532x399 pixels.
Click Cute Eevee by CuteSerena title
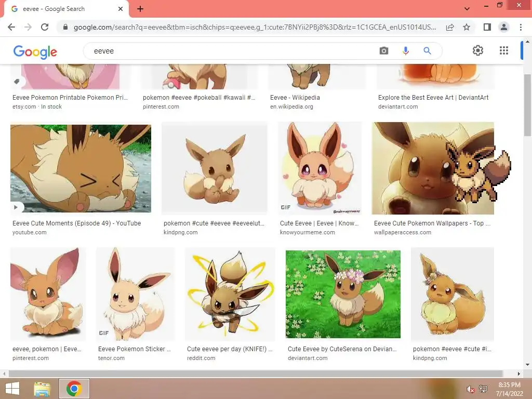(x=342, y=349)
